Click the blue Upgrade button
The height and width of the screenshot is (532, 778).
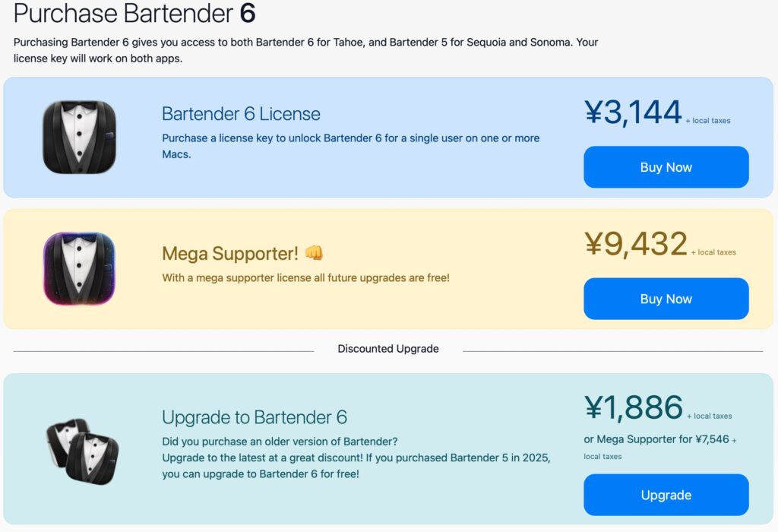[666, 495]
